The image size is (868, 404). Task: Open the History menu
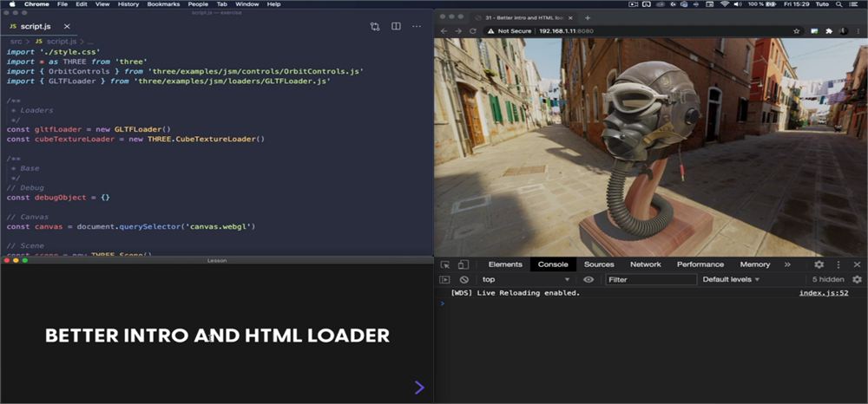[128, 3]
